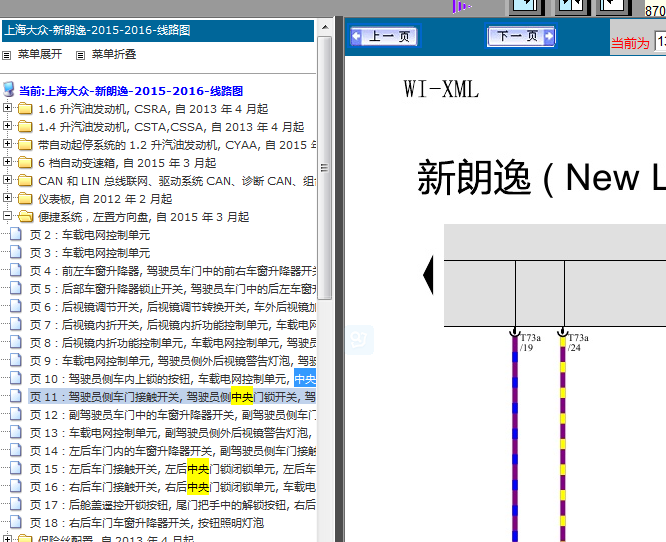Viewport: 666px width, 542px height.
Task: Open 页 18：右后车门车窗升降器开关 page
Action: 147,523
